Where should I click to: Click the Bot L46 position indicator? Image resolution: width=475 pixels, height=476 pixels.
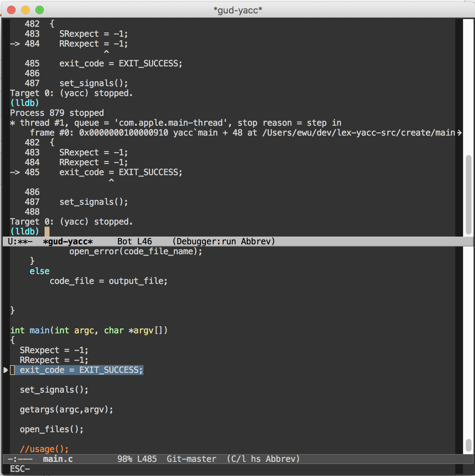tap(135, 242)
